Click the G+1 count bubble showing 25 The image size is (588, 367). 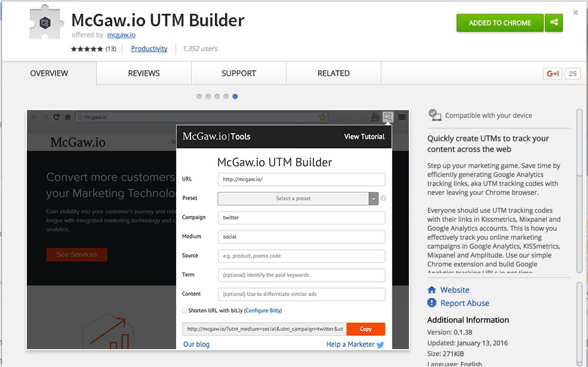[572, 74]
